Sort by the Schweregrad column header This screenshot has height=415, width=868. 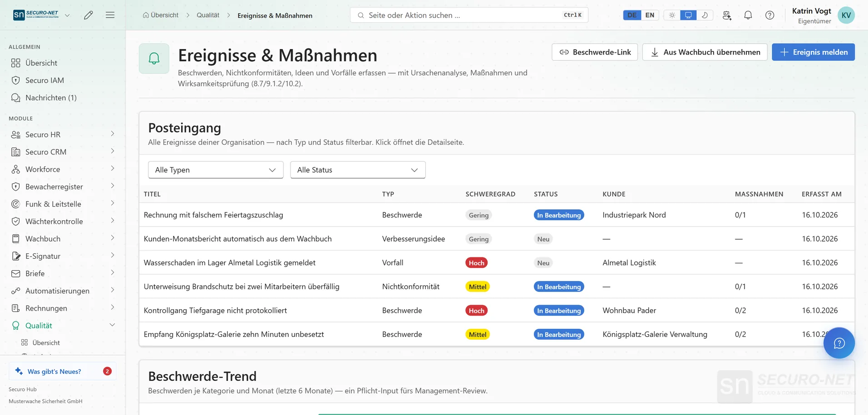[490, 194]
